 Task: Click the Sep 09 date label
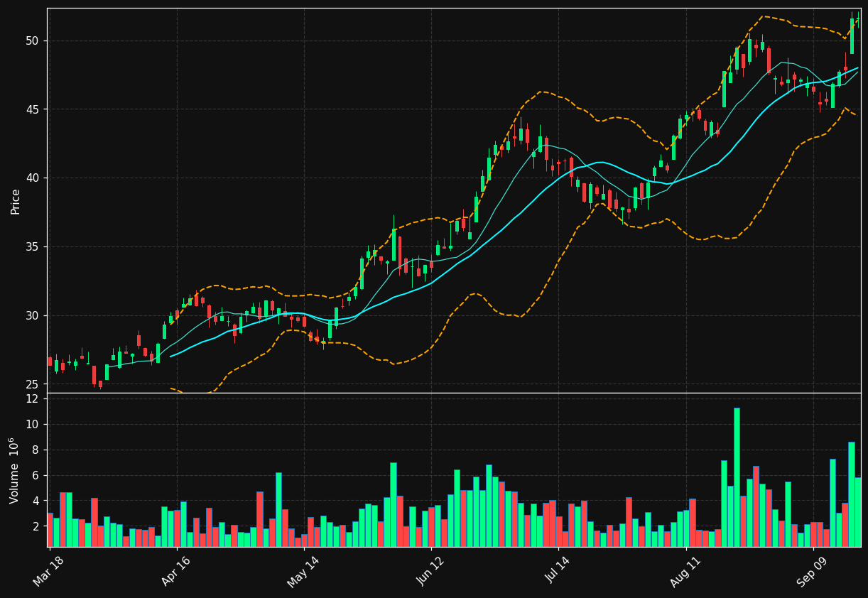pos(810,570)
